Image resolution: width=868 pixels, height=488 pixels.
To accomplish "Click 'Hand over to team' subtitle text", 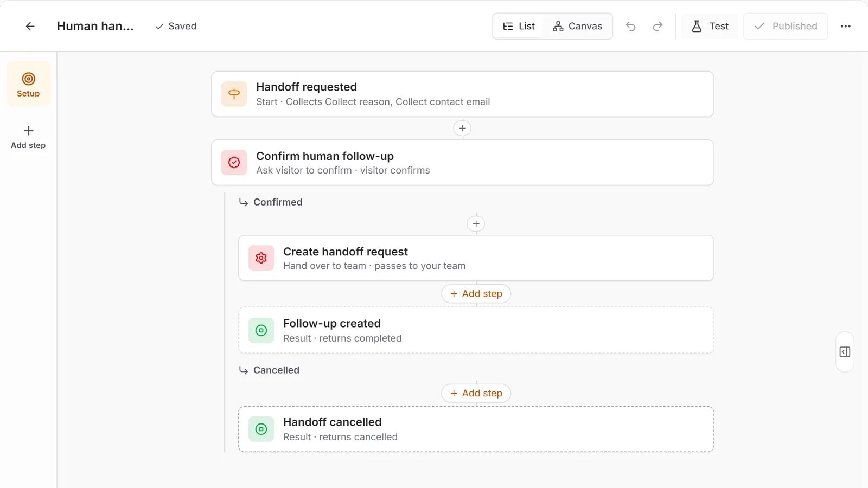I will (324, 266).
